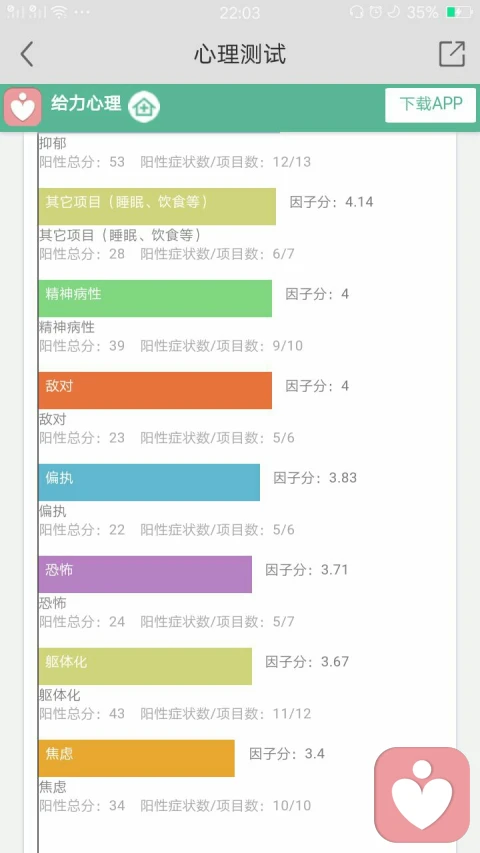Click the 心理测试 page title

[240, 54]
